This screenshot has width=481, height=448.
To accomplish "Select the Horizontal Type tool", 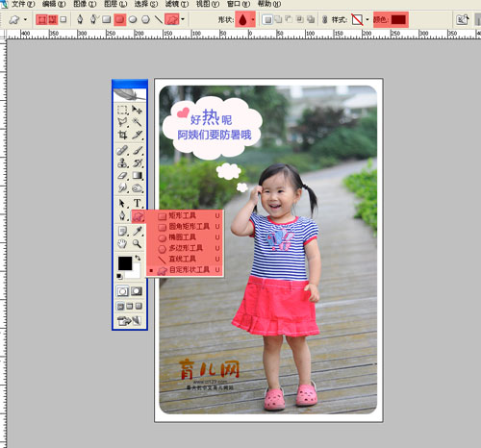I will pos(138,203).
